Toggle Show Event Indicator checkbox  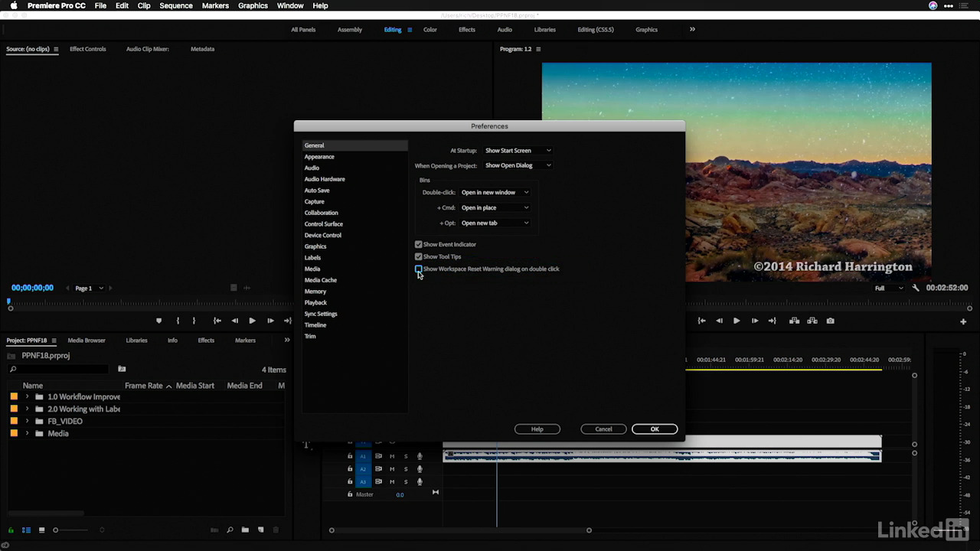tap(419, 244)
